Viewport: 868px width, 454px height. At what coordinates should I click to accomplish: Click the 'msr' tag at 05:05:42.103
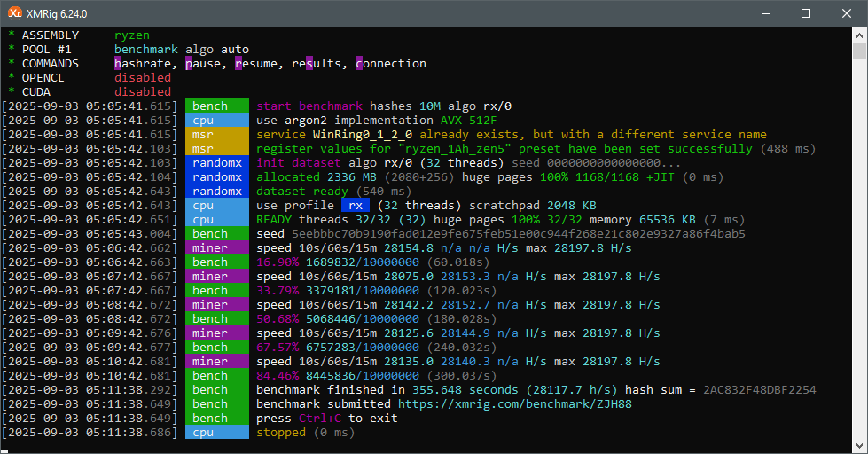(x=217, y=148)
